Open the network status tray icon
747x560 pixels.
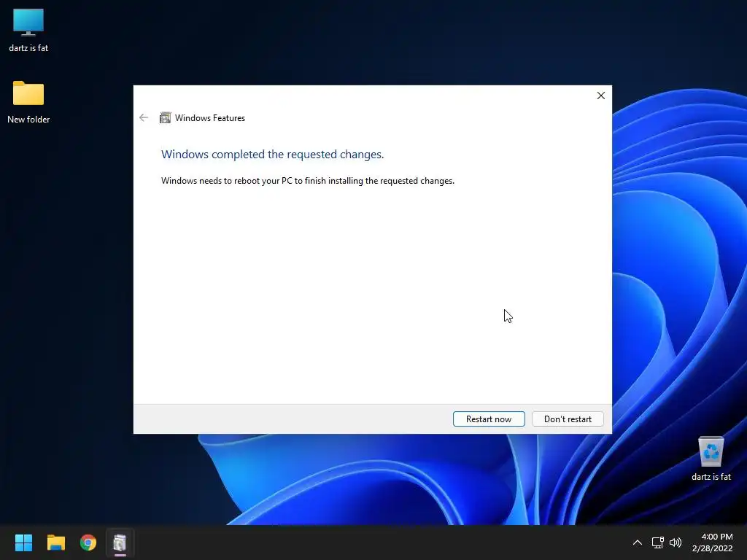657,542
